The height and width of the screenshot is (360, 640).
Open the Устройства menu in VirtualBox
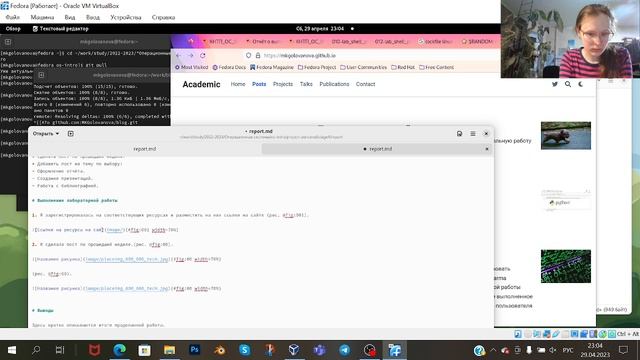pos(126,18)
